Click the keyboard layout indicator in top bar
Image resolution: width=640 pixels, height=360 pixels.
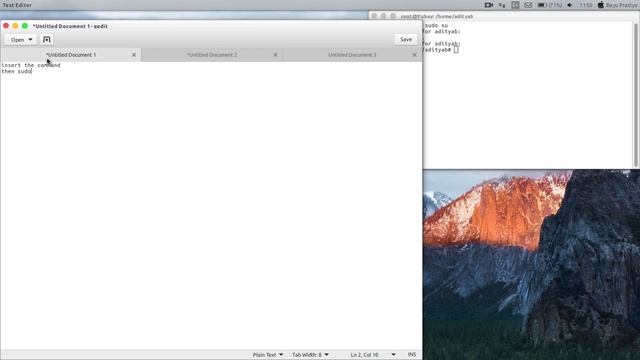click(515, 5)
